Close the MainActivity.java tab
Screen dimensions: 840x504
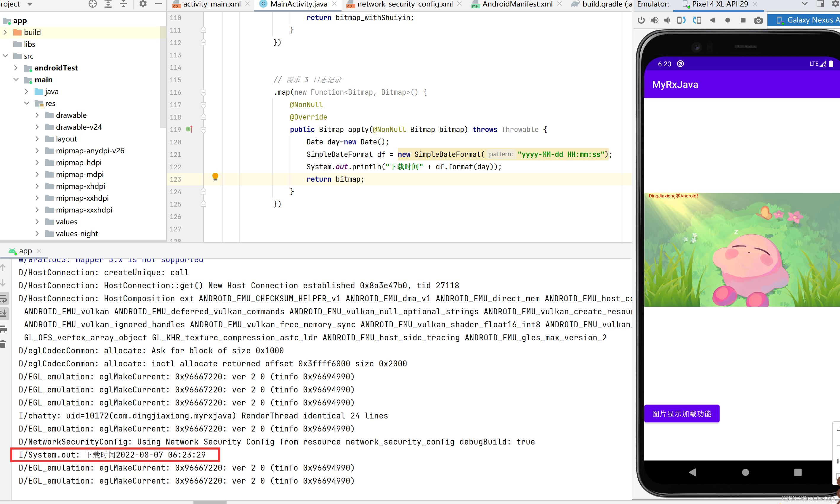(x=334, y=4)
